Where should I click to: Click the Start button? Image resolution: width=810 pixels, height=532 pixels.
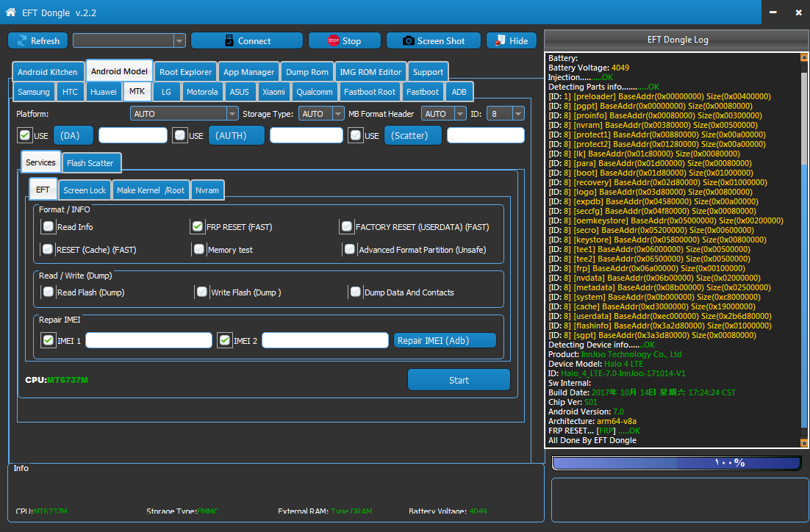[459, 380]
